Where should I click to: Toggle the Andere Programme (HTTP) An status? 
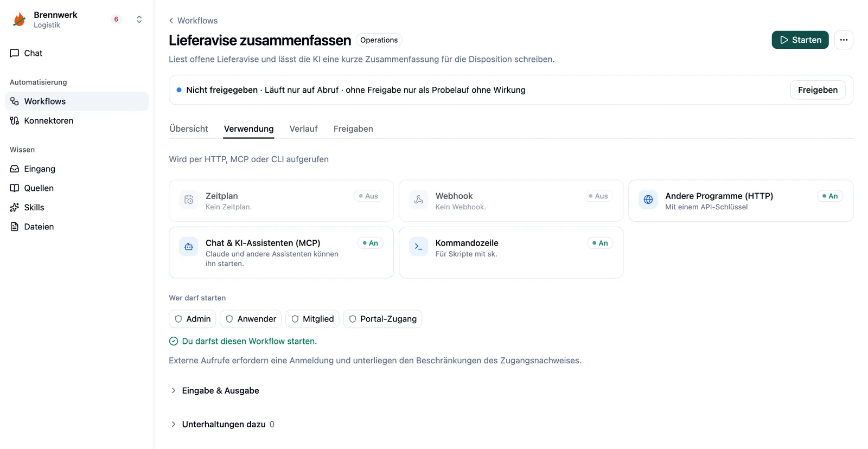tap(830, 196)
